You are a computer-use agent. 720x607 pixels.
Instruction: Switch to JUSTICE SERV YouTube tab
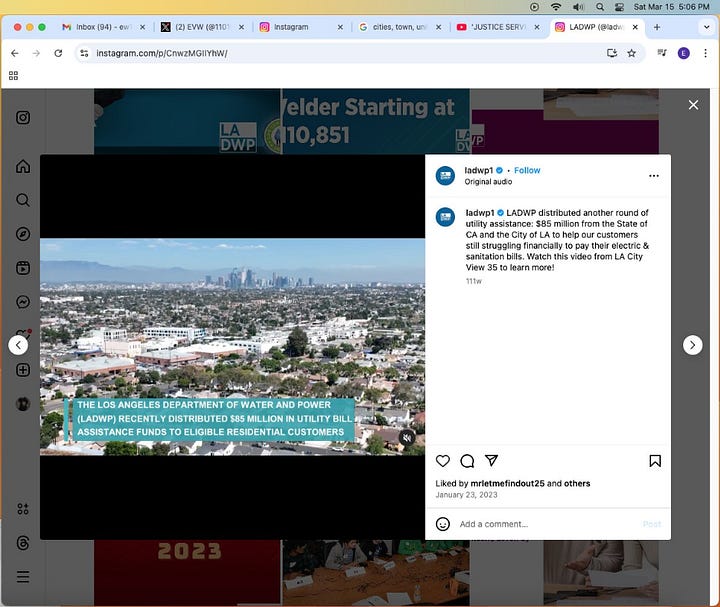(498, 27)
